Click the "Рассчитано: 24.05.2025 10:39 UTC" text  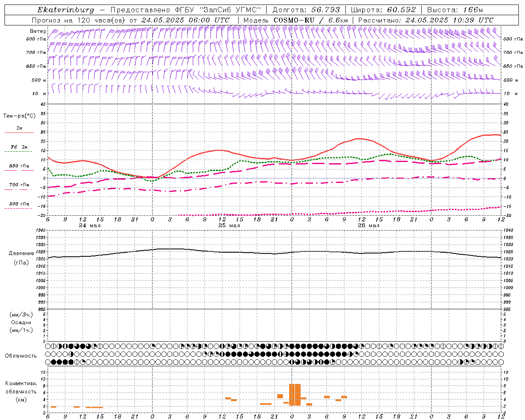(426, 20)
